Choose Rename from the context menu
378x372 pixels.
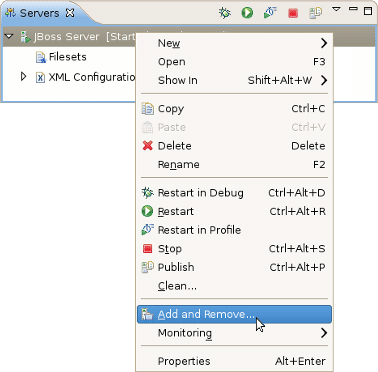234,164
